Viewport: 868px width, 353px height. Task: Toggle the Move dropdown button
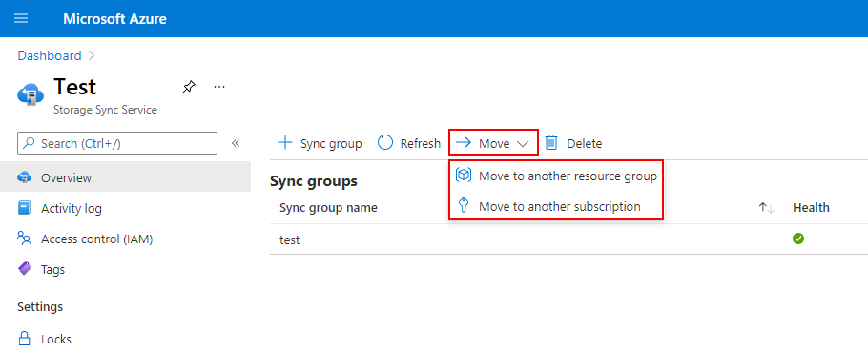493,143
